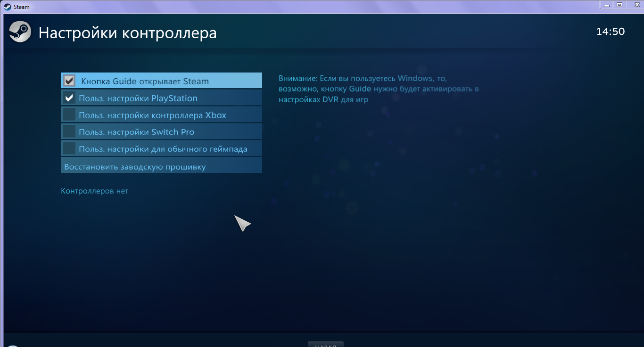Viewport: 644px width, 347px height.
Task: Enable the generic gamepad configuration checkbox
Action: click(x=69, y=148)
